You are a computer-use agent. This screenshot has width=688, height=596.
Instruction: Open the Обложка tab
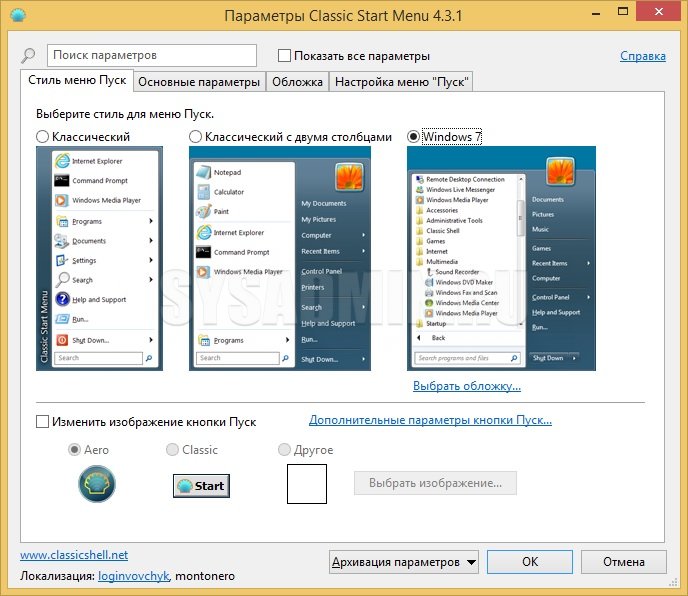click(x=297, y=82)
